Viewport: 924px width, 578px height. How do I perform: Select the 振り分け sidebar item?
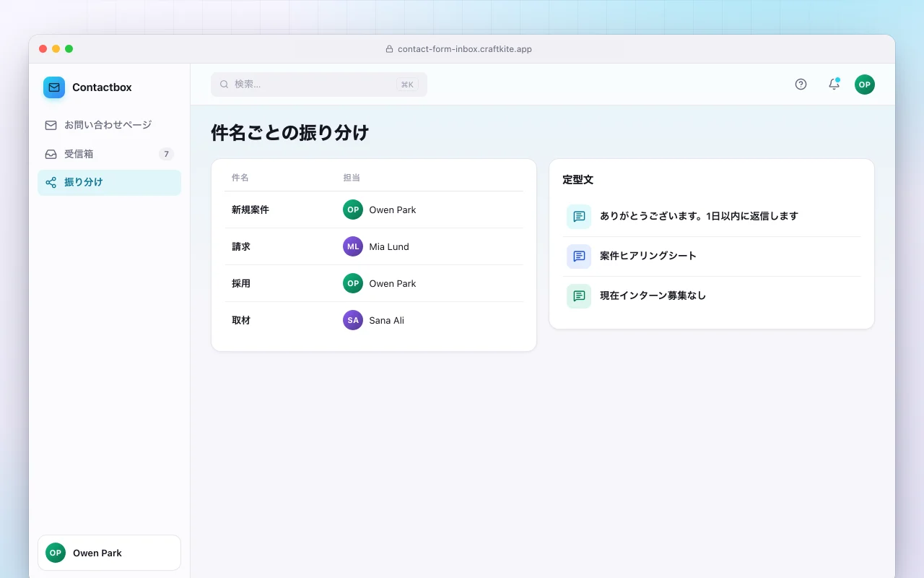[109, 183]
